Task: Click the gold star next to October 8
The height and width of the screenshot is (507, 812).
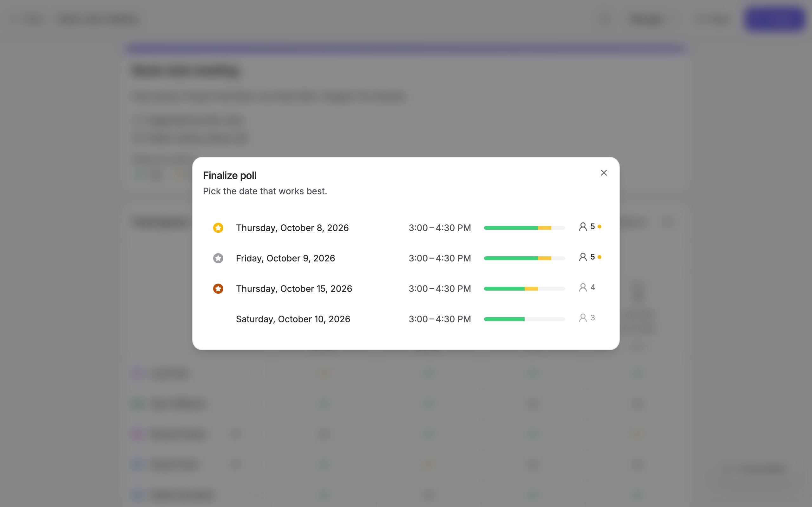Action: pyautogui.click(x=218, y=228)
